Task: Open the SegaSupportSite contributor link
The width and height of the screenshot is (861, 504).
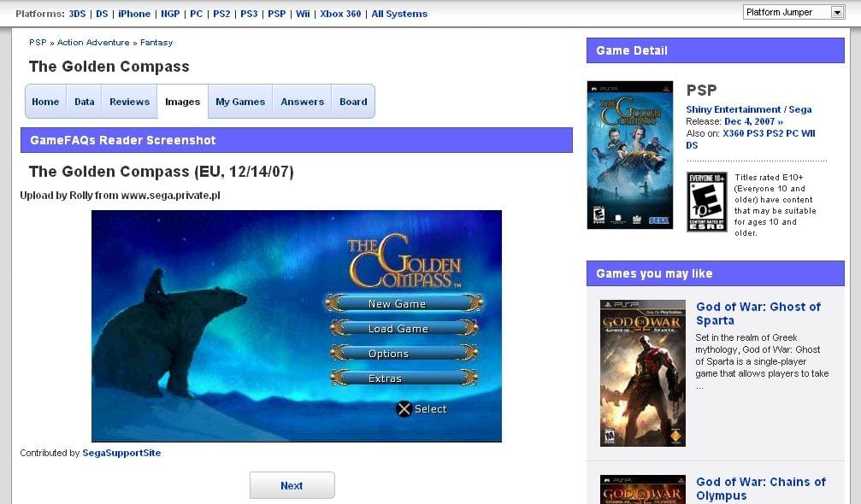Action: pos(121,453)
